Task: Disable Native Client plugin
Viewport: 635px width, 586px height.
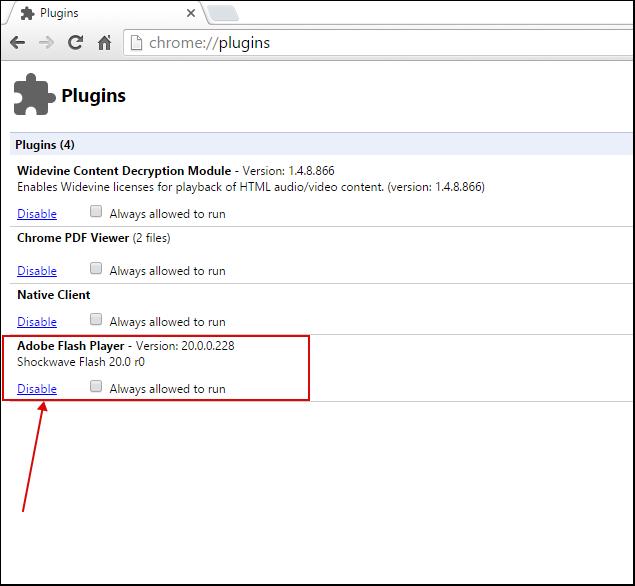Action: (37, 322)
